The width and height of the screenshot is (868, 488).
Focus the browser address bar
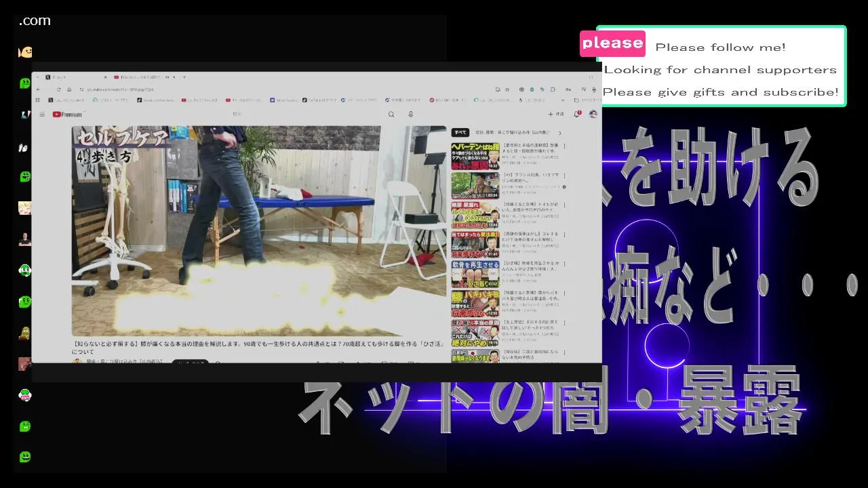[285, 89]
